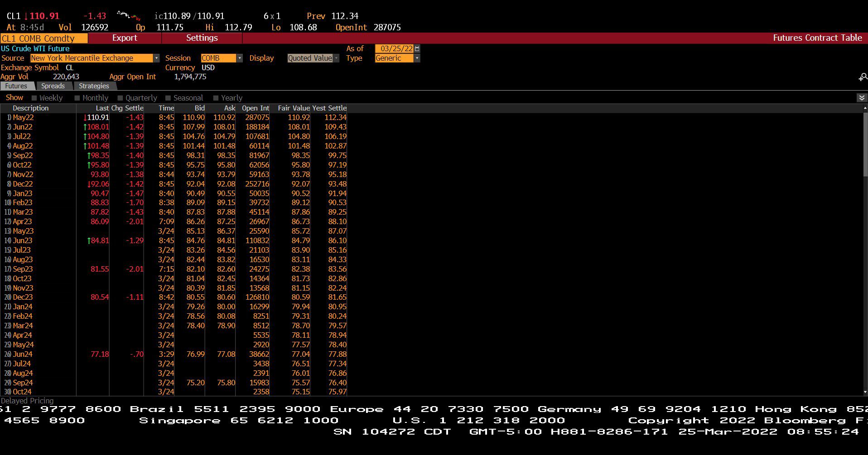
Task: Toggle the Seasonal checkbox
Action: coord(168,98)
